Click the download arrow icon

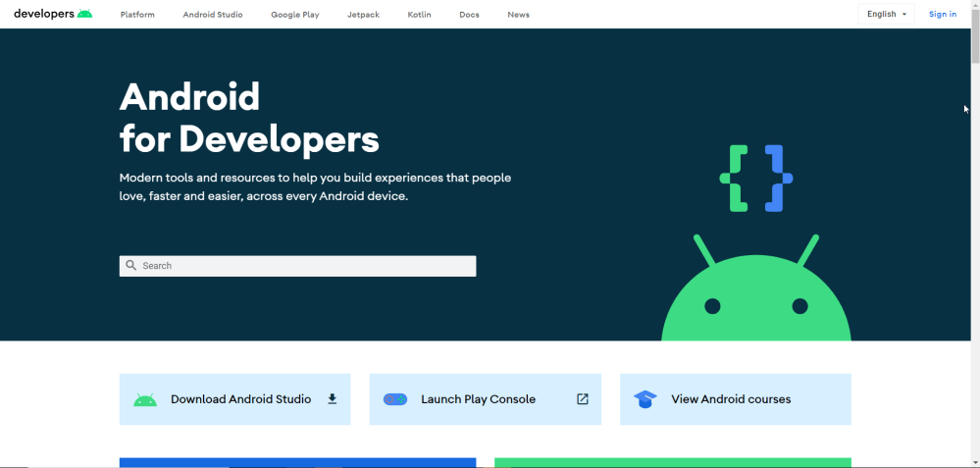tap(333, 399)
